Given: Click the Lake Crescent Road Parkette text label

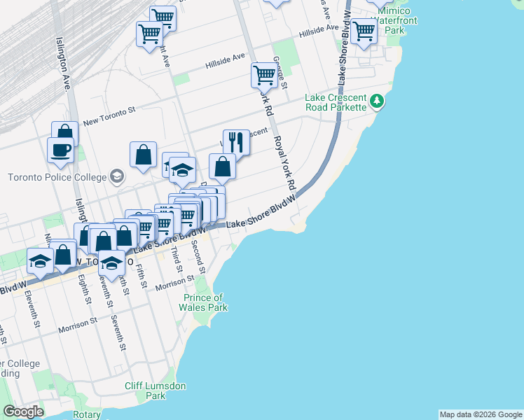Looking at the screenshot, I should pyautogui.click(x=336, y=102).
